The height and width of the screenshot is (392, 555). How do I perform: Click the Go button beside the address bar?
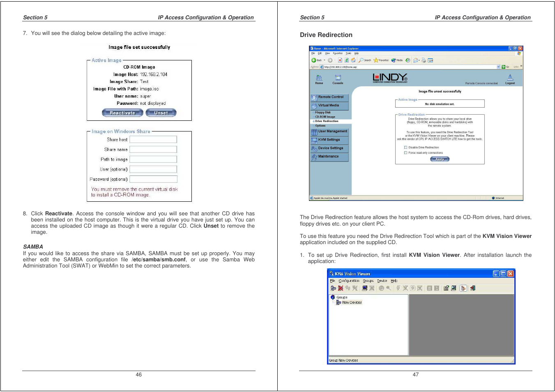pos(506,67)
